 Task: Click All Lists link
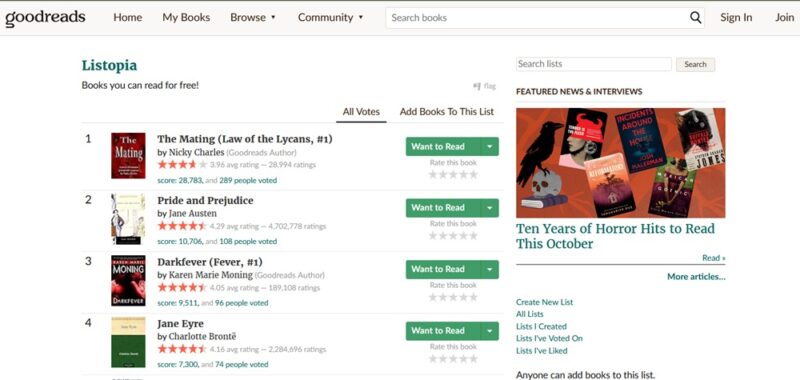pos(530,314)
